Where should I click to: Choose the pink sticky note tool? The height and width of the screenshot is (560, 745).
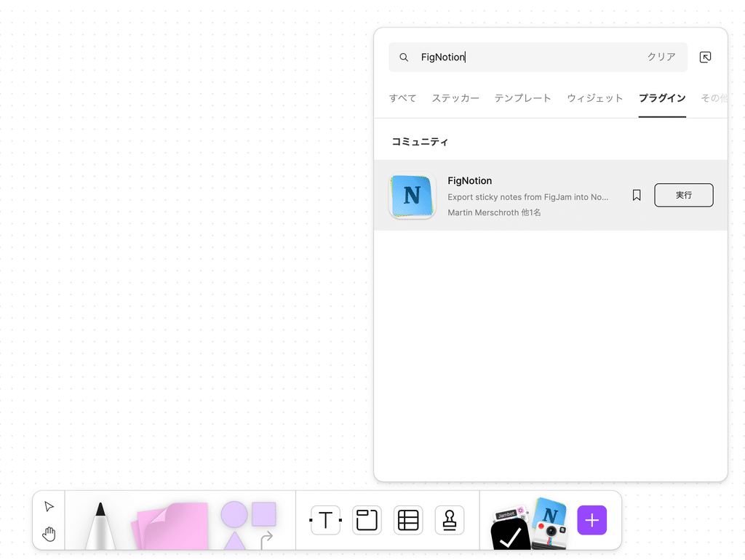(x=170, y=526)
